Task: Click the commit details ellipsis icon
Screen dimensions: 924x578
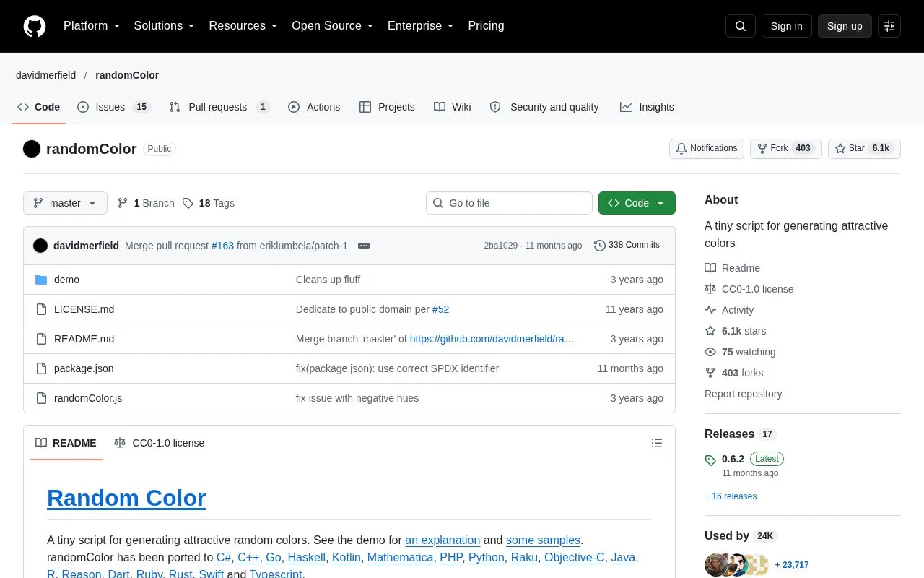Action: (364, 246)
